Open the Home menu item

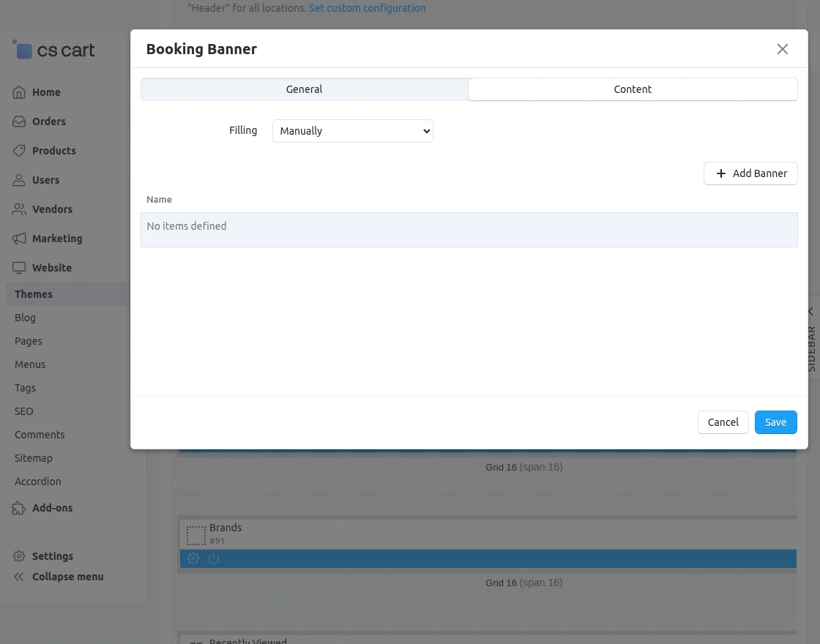[x=46, y=92]
